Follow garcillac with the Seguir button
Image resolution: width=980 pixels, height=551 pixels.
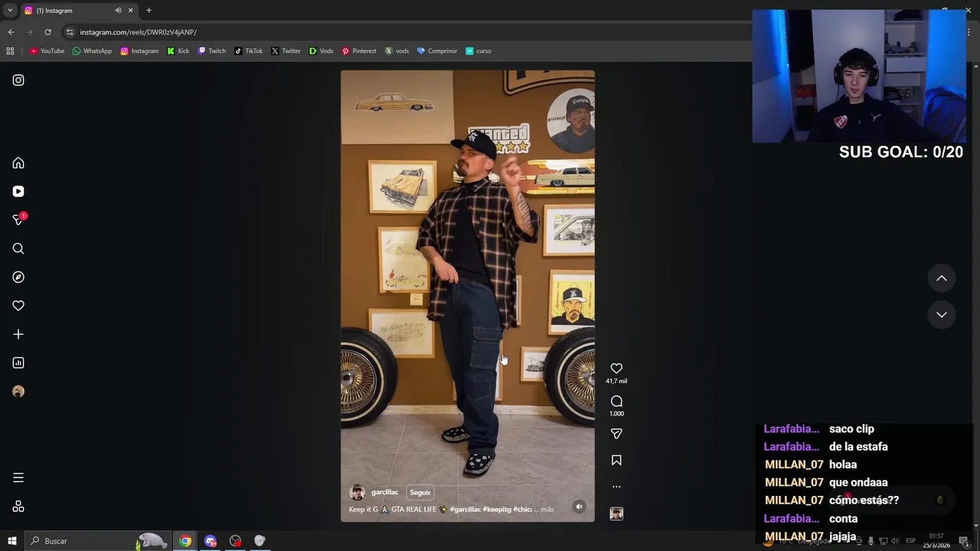pyautogui.click(x=420, y=492)
